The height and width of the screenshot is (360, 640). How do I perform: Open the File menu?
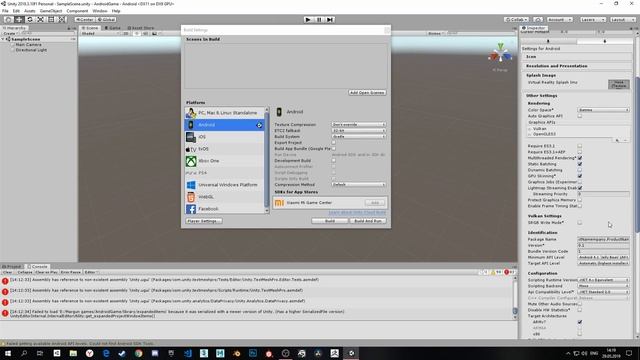[5, 11]
